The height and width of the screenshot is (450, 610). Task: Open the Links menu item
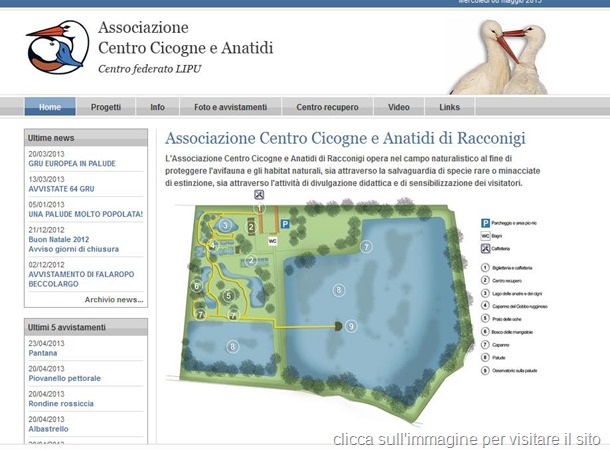pos(449,107)
